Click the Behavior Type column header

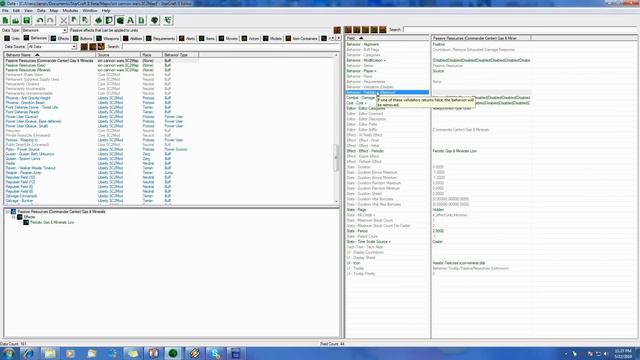click(x=180, y=55)
